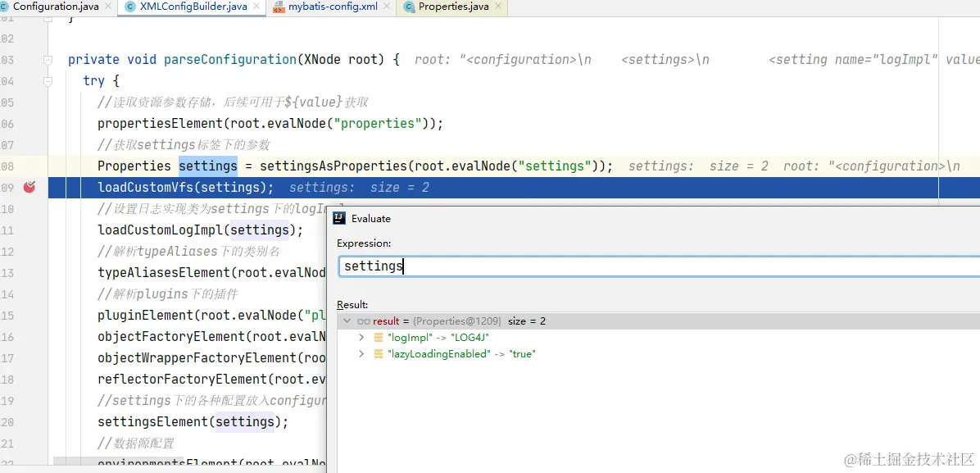Image resolution: width=980 pixels, height=473 pixels.
Task: Click the IntelliJ icon in Evaluate dialog
Action: click(339, 218)
